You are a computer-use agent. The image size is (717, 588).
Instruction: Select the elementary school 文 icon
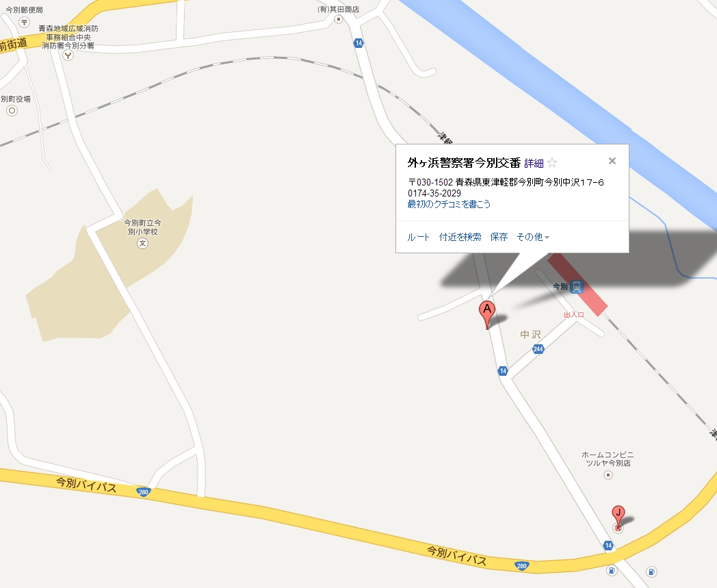(143, 244)
